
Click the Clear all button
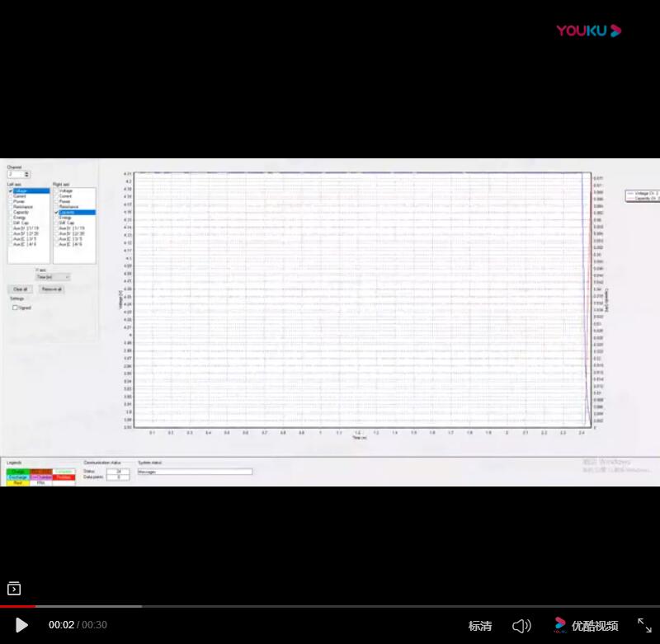point(21,289)
